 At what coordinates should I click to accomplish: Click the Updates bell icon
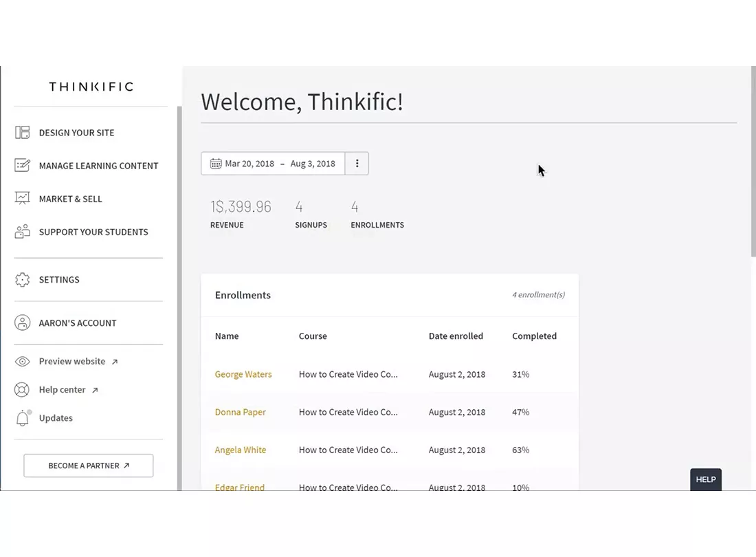point(23,417)
